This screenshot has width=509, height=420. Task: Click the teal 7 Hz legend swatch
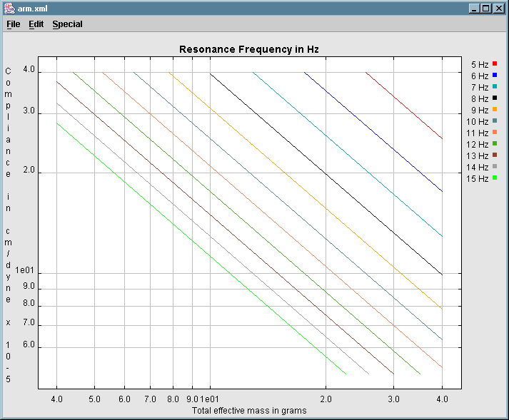coord(495,86)
